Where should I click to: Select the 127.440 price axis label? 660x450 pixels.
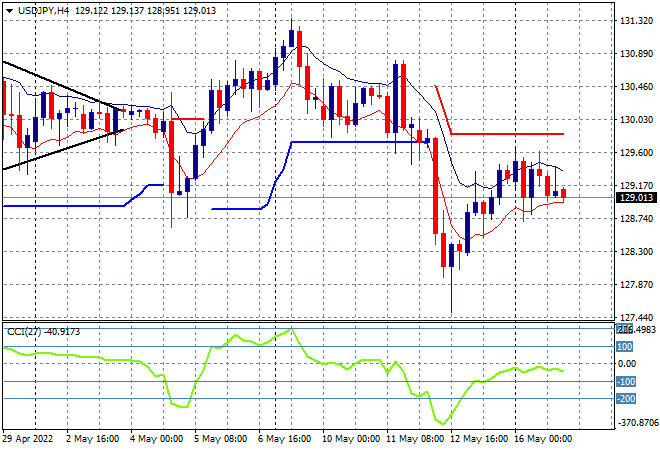point(637,317)
